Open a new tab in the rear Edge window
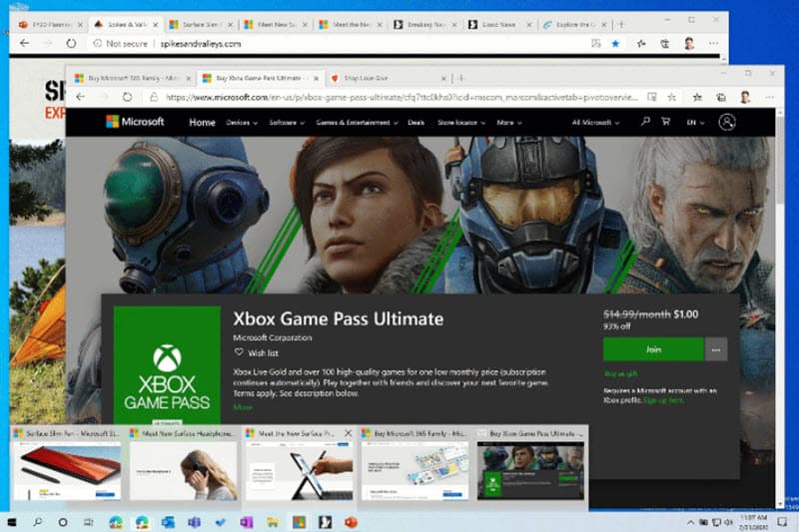799x532 pixels. pyautogui.click(x=620, y=24)
